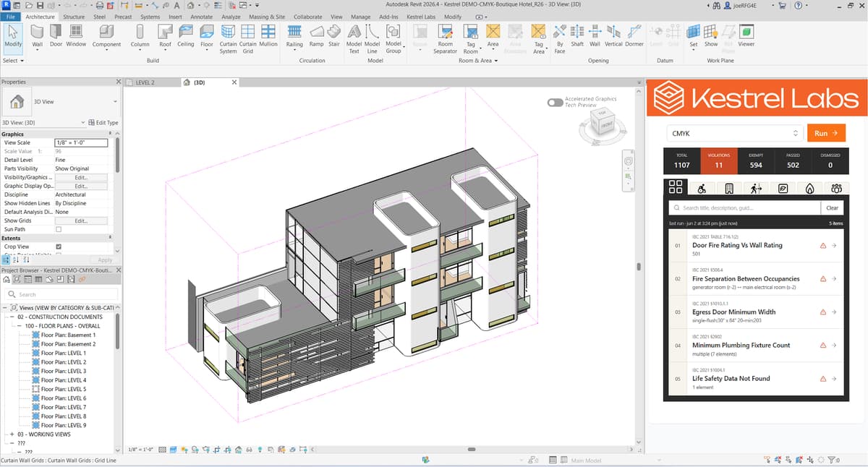
Task: Click the 3D view horizontal scrollbar thumb
Action: pyautogui.click(x=472, y=450)
